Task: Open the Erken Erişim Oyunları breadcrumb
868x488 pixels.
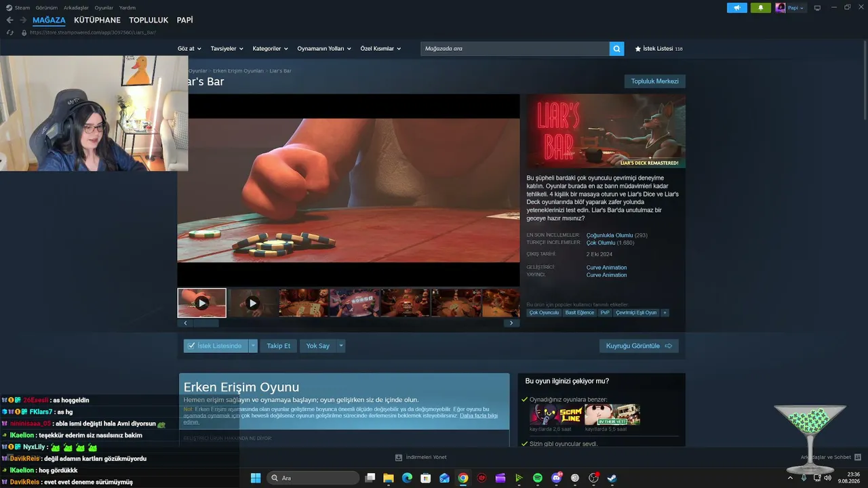Action: tap(238, 71)
